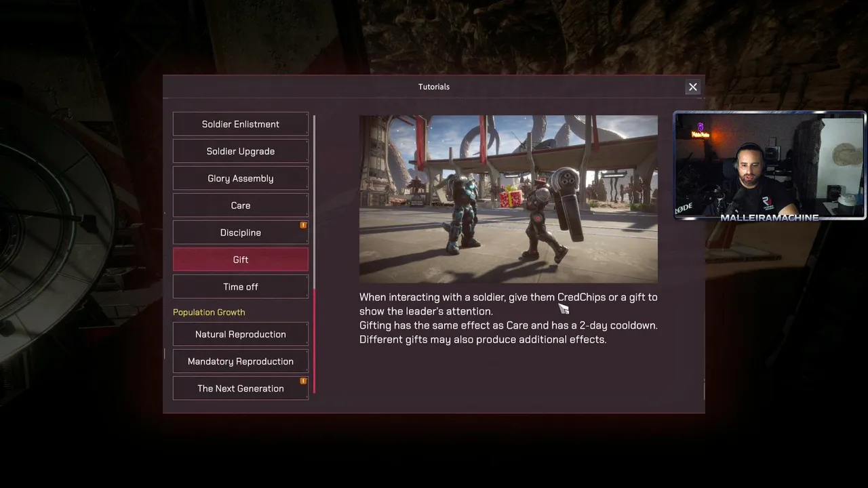Close the Tutorials window
The height and width of the screenshot is (488, 868).
tap(692, 87)
